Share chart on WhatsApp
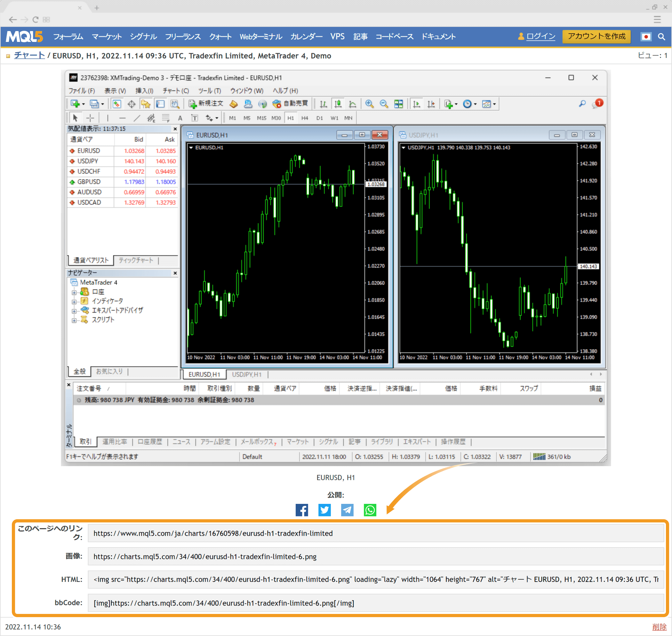 click(x=370, y=510)
